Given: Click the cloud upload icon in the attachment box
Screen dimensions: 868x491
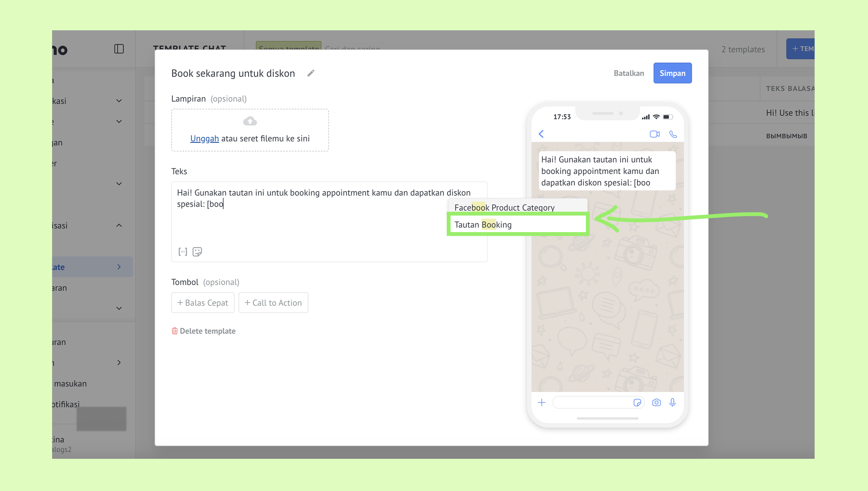Looking at the screenshot, I should tap(250, 121).
